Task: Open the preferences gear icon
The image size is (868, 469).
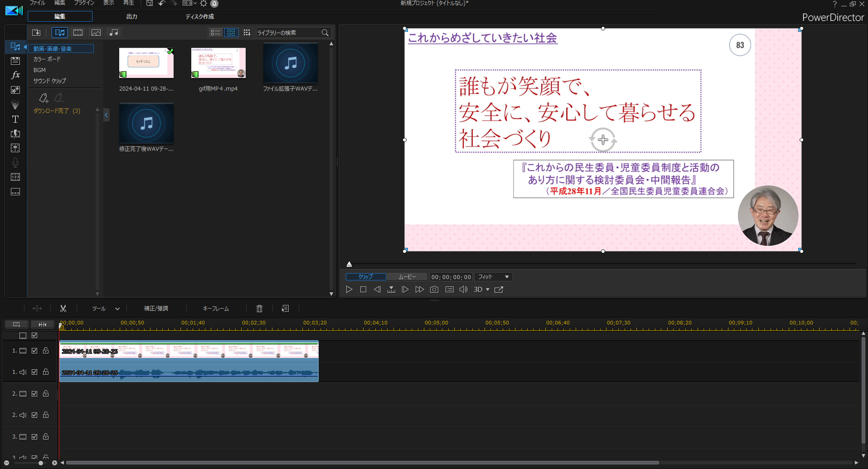Action: point(204,3)
